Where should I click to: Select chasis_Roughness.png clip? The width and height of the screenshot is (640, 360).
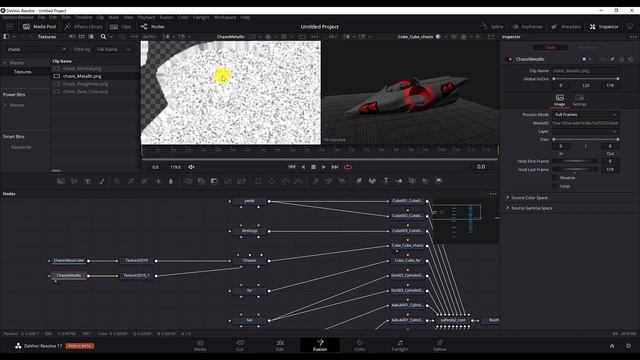pos(86,84)
